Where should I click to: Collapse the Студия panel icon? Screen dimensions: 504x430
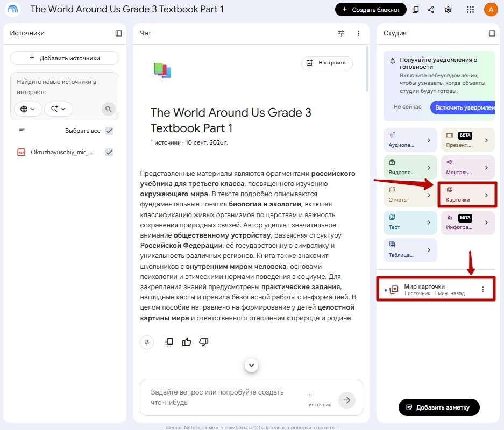pos(492,33)
